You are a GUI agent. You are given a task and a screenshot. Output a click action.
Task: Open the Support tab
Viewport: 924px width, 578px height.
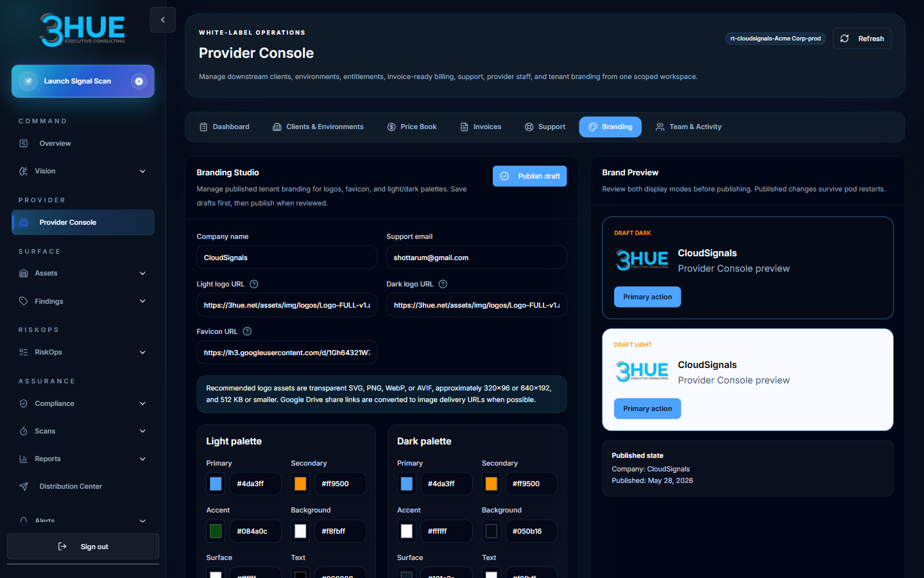pyautogui.click(x=545, y=127)
